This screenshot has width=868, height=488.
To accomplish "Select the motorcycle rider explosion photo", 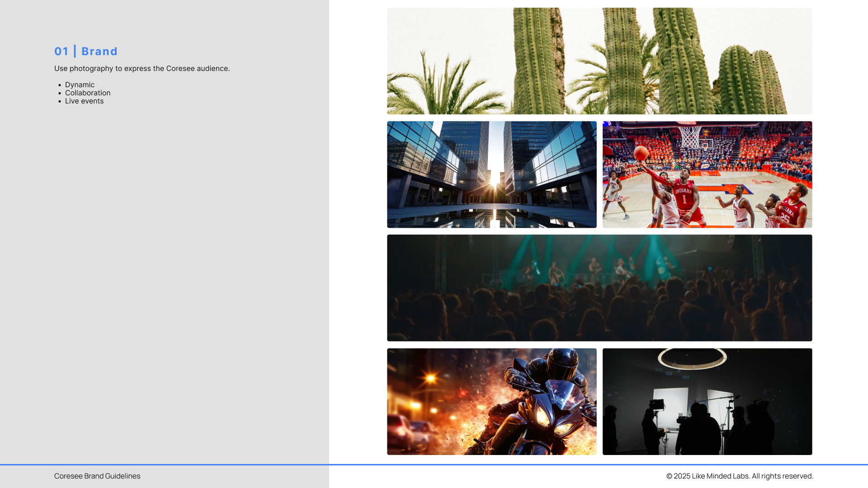I will pyautogui.click(x=491, y=401).
